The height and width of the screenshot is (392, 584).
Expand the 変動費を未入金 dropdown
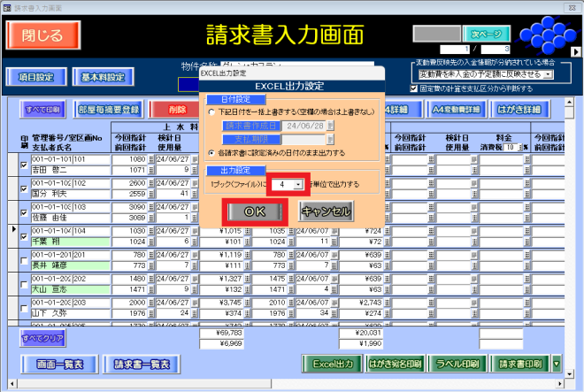pos(548,74)
